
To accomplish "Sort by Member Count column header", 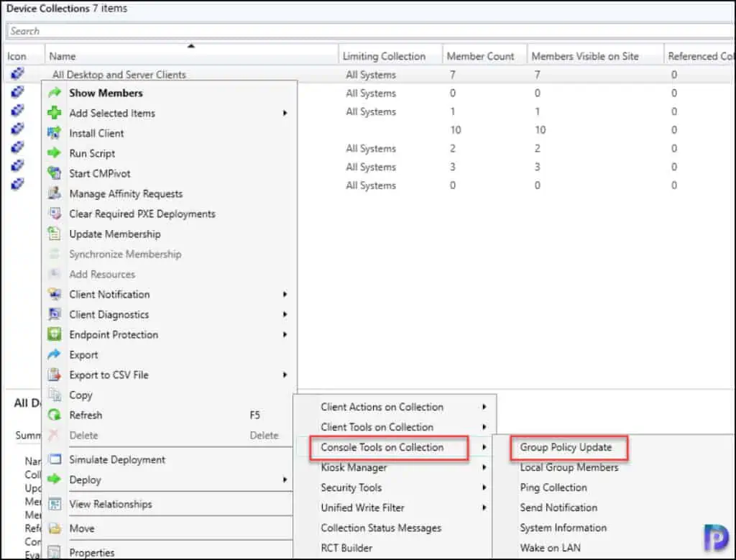I will coord(480,56).
